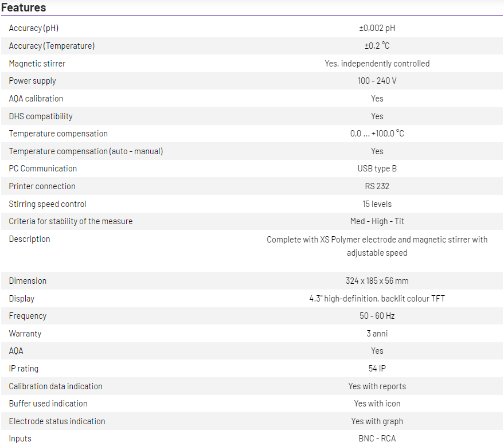
Task: Select the 100 - 240 V value
Action: [377, 81]
